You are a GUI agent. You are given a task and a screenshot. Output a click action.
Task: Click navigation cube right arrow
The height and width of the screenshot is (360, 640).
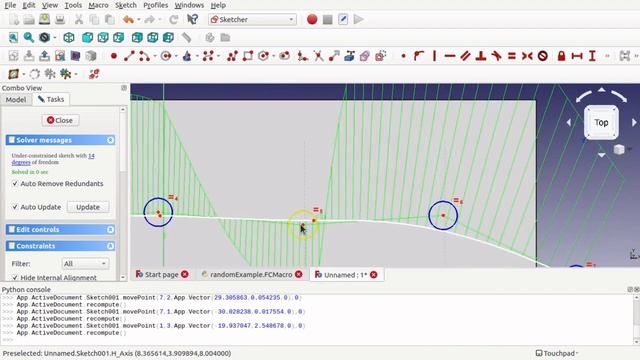pos(634,122)
